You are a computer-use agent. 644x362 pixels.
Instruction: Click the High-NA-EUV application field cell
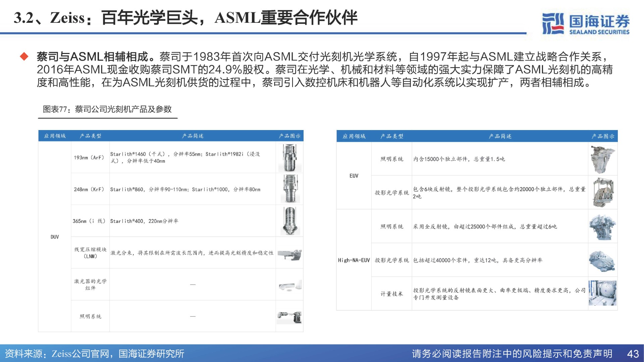pyautogui.click(x=354, y=260)
